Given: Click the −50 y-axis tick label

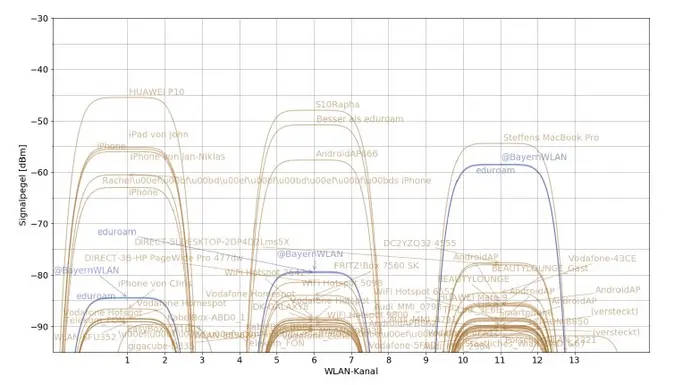Looking at the screenshot, I should coord(40,121).
